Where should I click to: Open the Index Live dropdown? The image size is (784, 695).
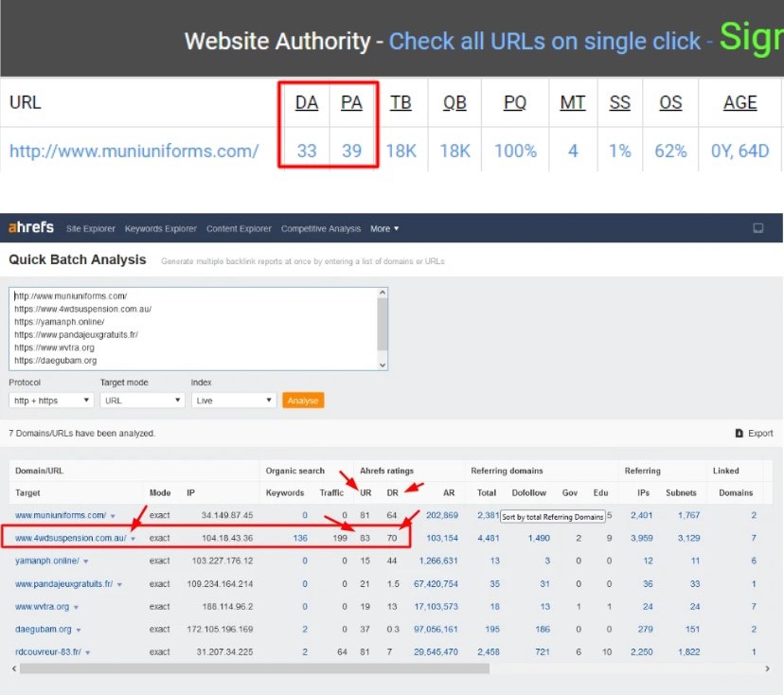232,401
